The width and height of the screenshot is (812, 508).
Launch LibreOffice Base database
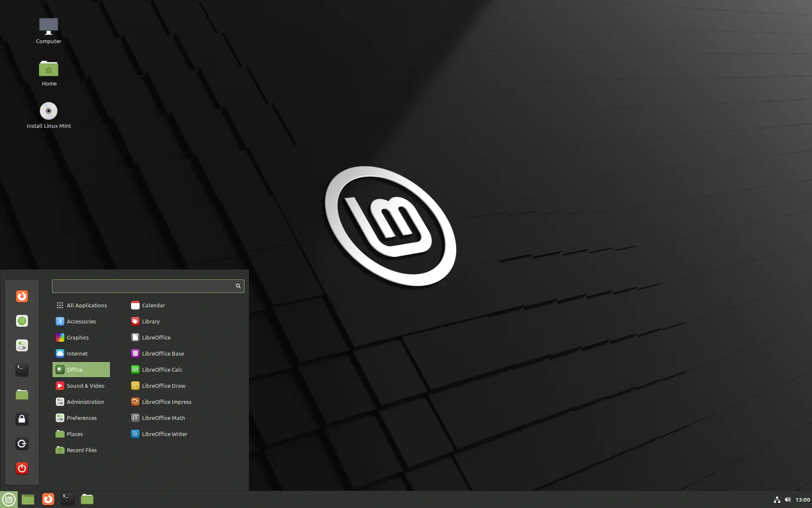click(162, 353)
